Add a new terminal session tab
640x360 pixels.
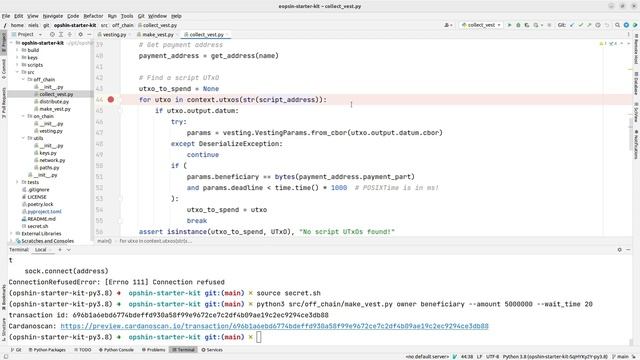click(60, 249)
